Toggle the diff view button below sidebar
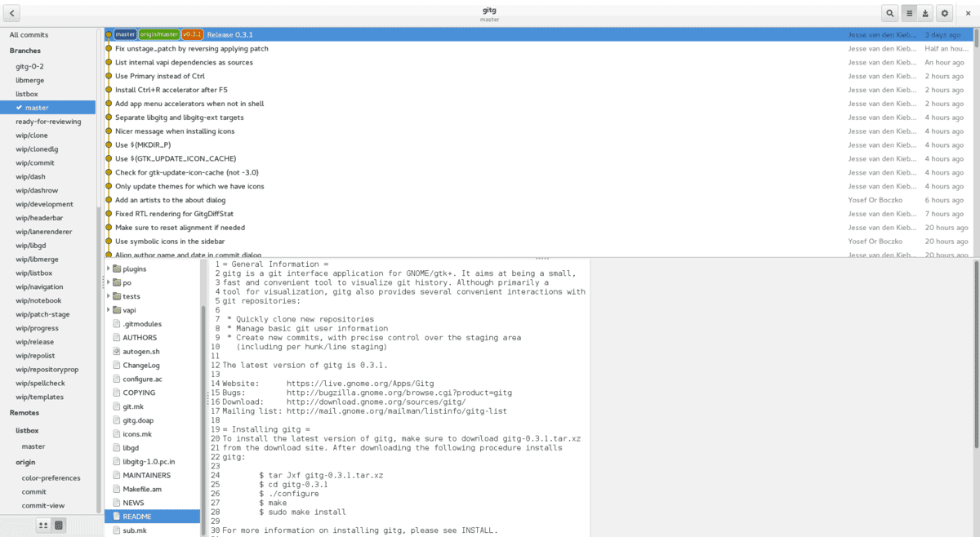 point(42,525)
